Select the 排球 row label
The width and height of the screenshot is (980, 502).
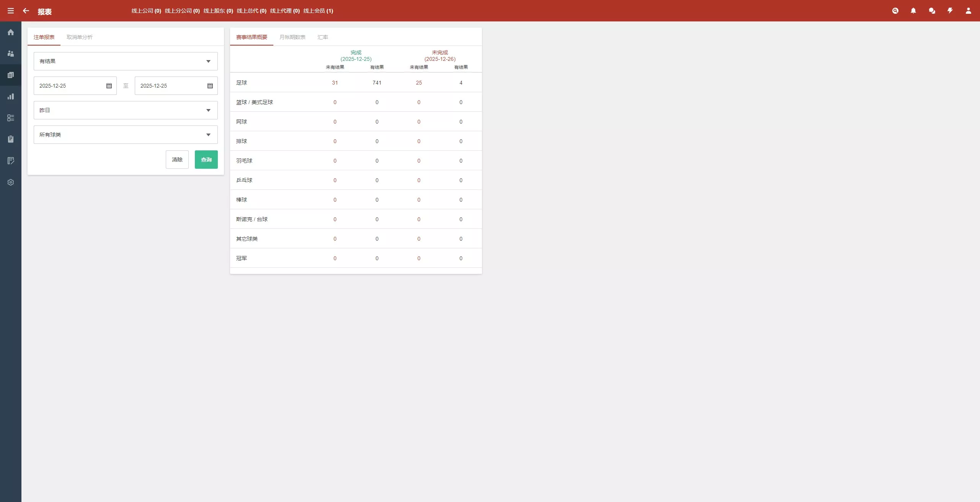coord(242,141)
